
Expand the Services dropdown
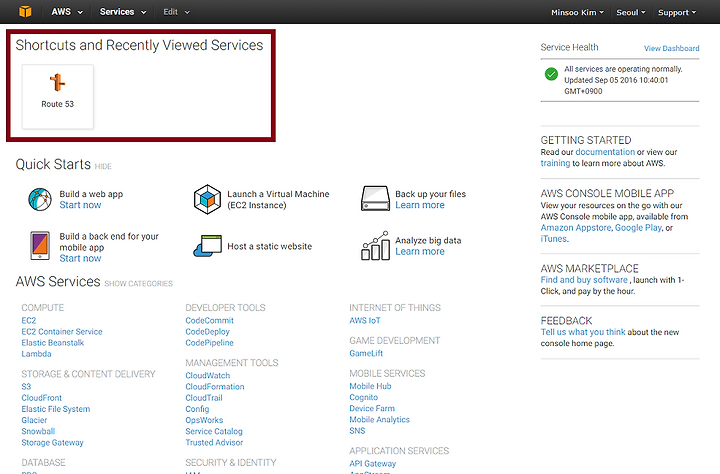click(123, 12)
